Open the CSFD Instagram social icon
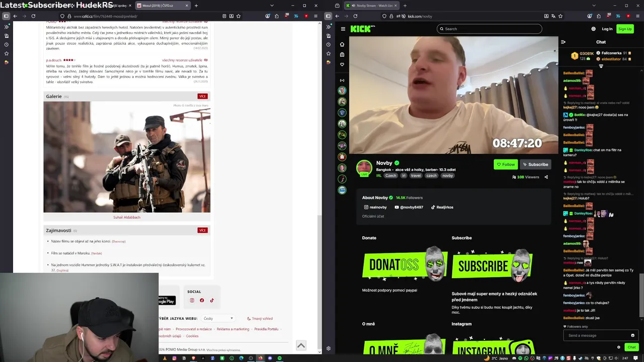Screen dimensions: 644x362 [192, 300]
